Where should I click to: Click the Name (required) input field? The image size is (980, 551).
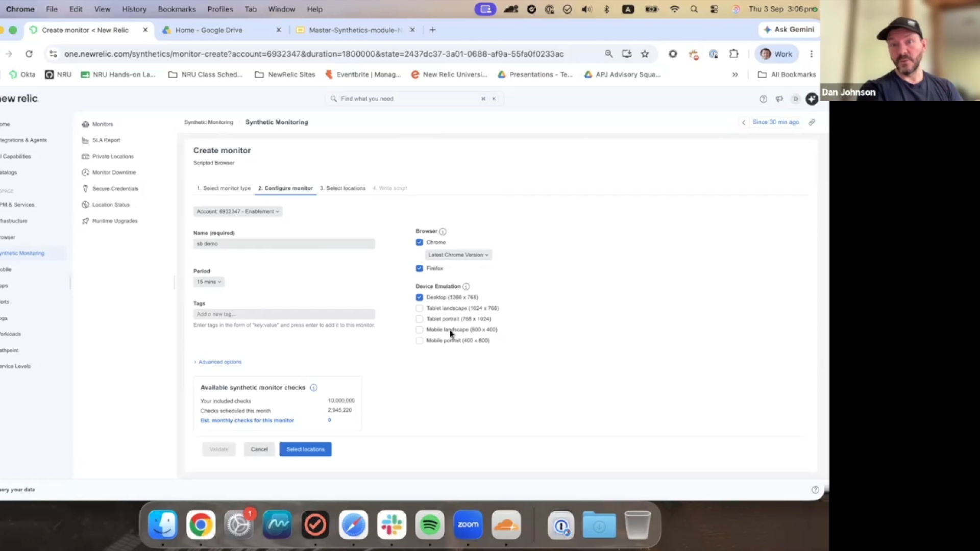(284, 244)
